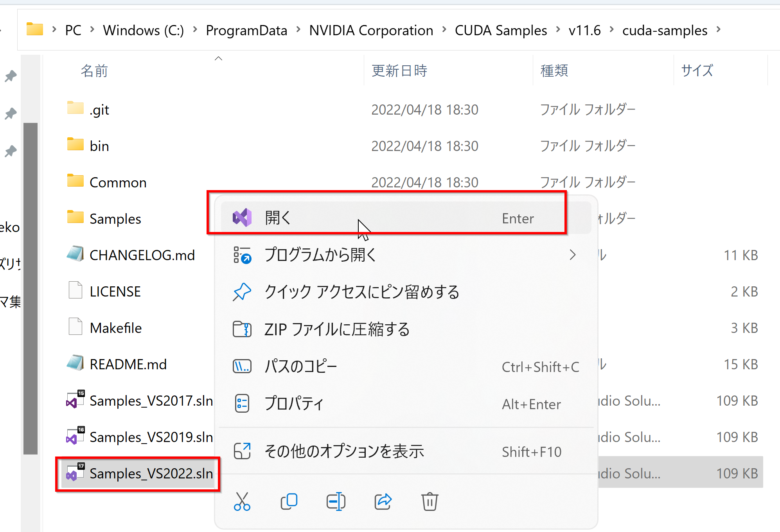Click the middle pin icon in navigation pane
Viewport: 780px width, 532px height.
(x=11, y=113)
